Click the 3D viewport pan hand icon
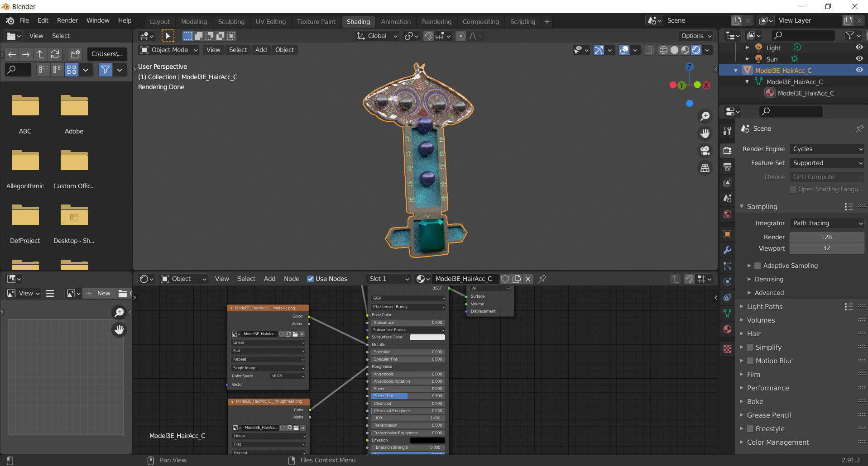The image size is (868, 466). pyautogui.click(x=705, y=133)
